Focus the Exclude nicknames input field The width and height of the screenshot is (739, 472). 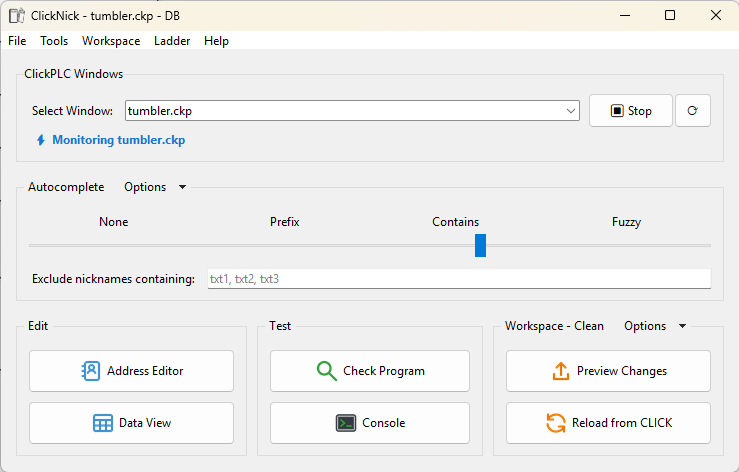click(x=460, y=279)
